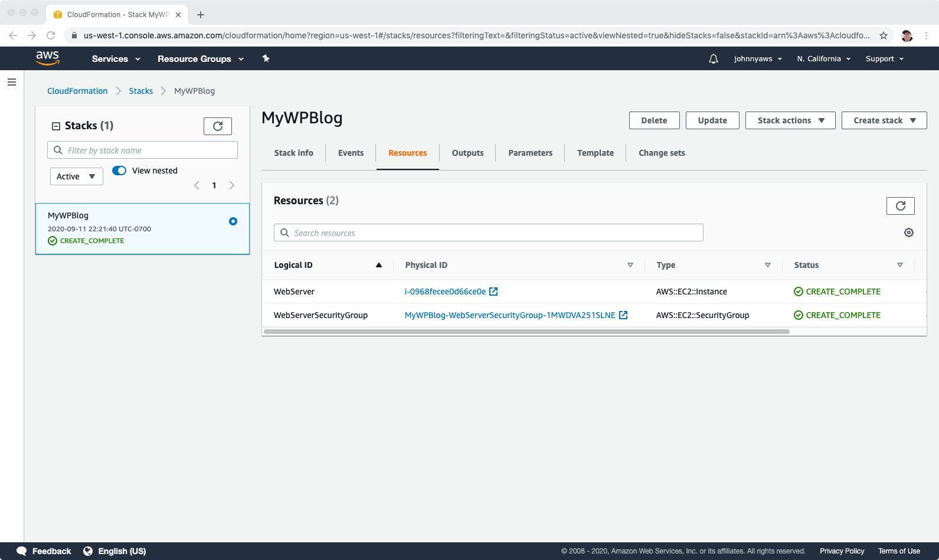
Task: Select the MyWPBlog stack radio button
Action: point(233,221)
